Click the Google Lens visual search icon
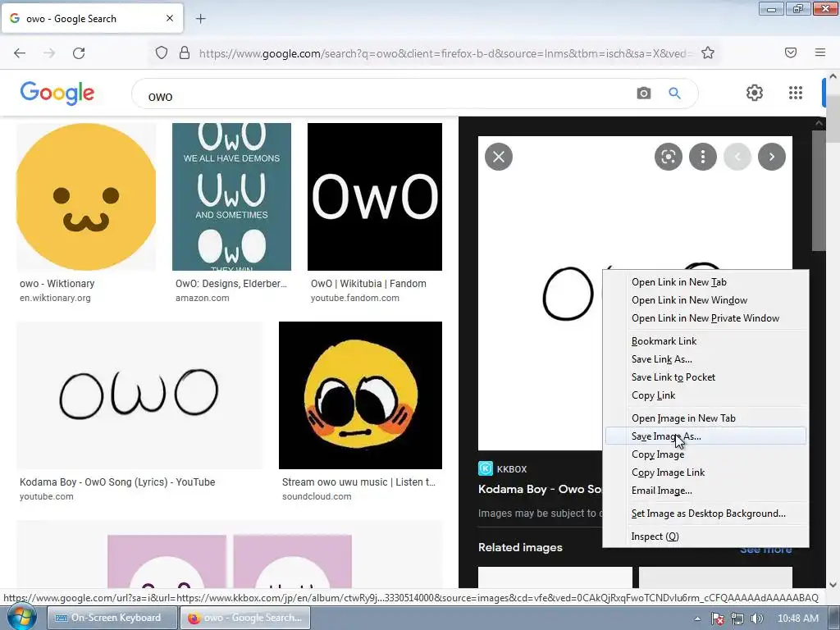The image size is (840, 630). click(x=668, y=157)
